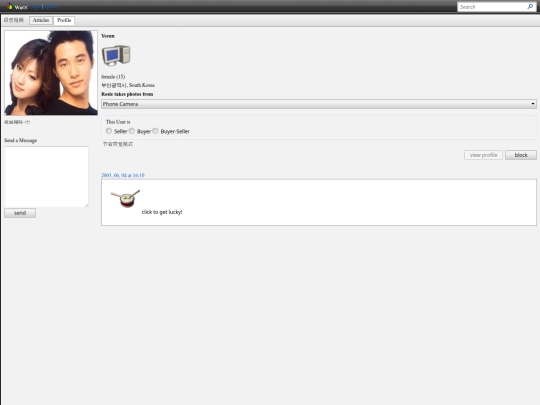Click the first blue link beside the logo
This screenshot has height=405, width=540.
click(35, 7)
